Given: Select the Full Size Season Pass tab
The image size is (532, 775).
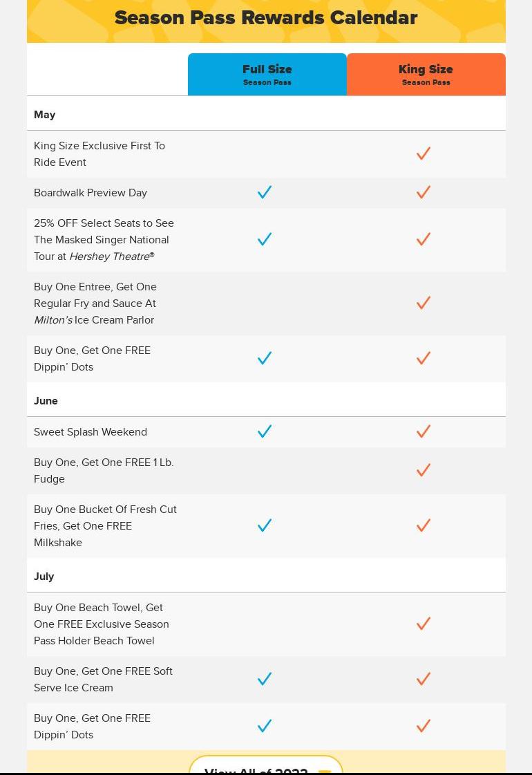Looking at the screenshot, I should (x=267, y=74).
